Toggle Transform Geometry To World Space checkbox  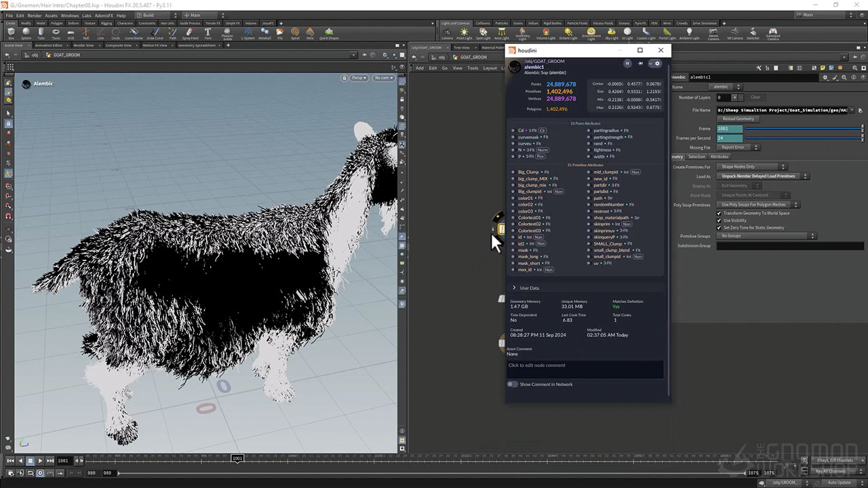(719, 213)
